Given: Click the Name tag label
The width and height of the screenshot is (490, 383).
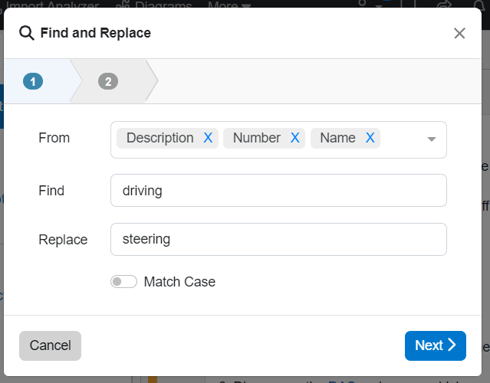Looking at the screenshot, I should point(338,138).
